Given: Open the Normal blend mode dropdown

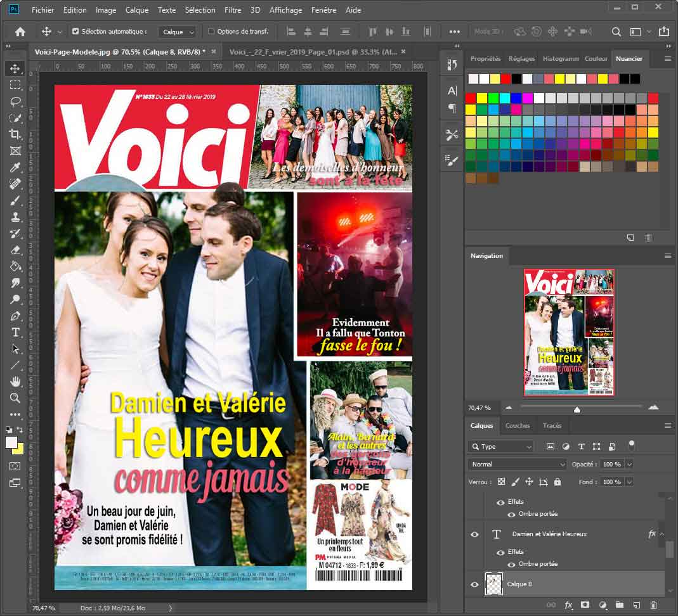Looking at the screenshot, I should pyautogui.click(x=517, y=465).
